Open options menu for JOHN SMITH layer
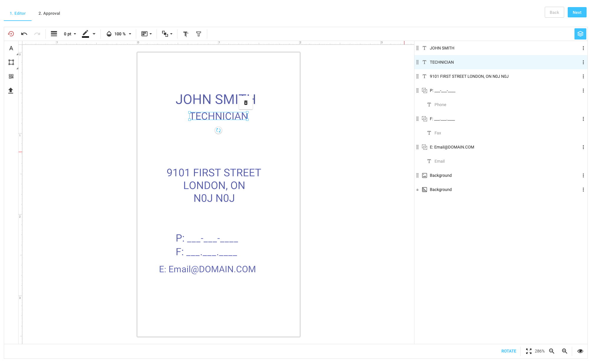Image resolution: width=591 pixels, height=364 pixels. pos(583,48)
